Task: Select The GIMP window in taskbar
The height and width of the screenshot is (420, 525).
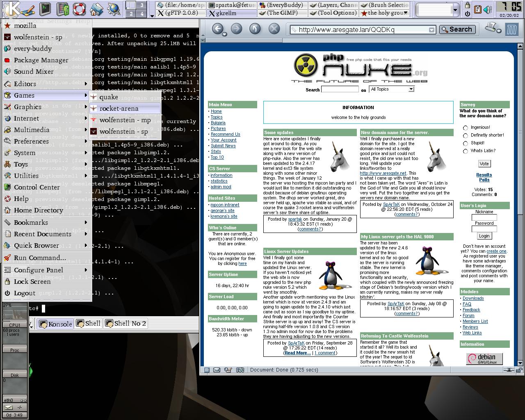Action: tap(283, 13)
